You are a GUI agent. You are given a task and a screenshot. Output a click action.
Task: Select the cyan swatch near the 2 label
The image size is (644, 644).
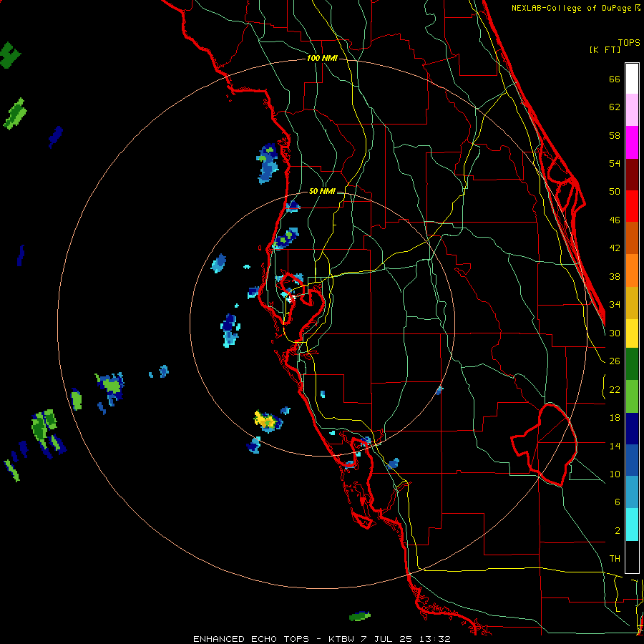click(632, 525)
